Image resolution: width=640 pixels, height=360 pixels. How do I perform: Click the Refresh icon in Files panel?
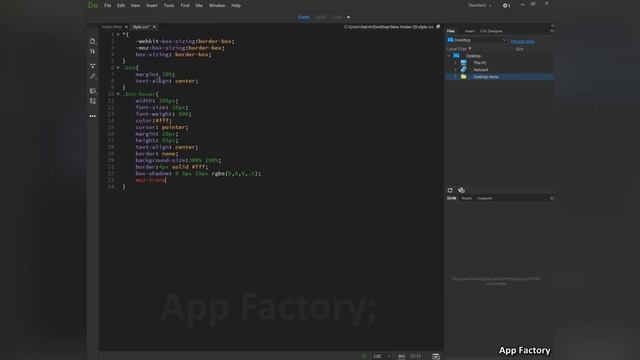pos(450,190)
